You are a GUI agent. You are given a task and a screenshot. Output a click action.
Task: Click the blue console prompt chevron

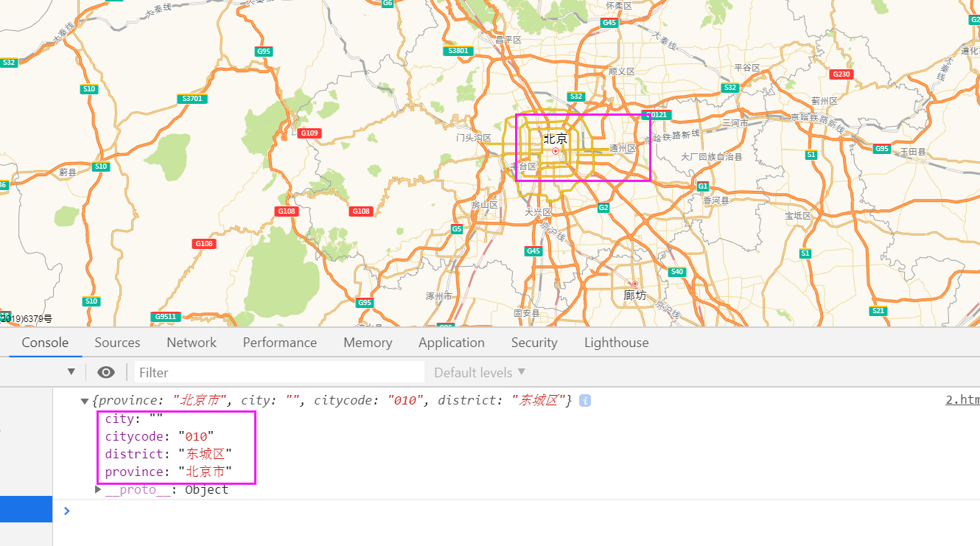point(67,511)
